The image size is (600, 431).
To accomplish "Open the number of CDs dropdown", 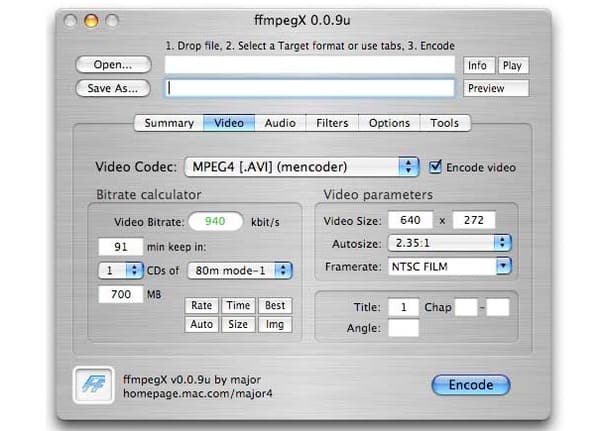I will (121, 271).
